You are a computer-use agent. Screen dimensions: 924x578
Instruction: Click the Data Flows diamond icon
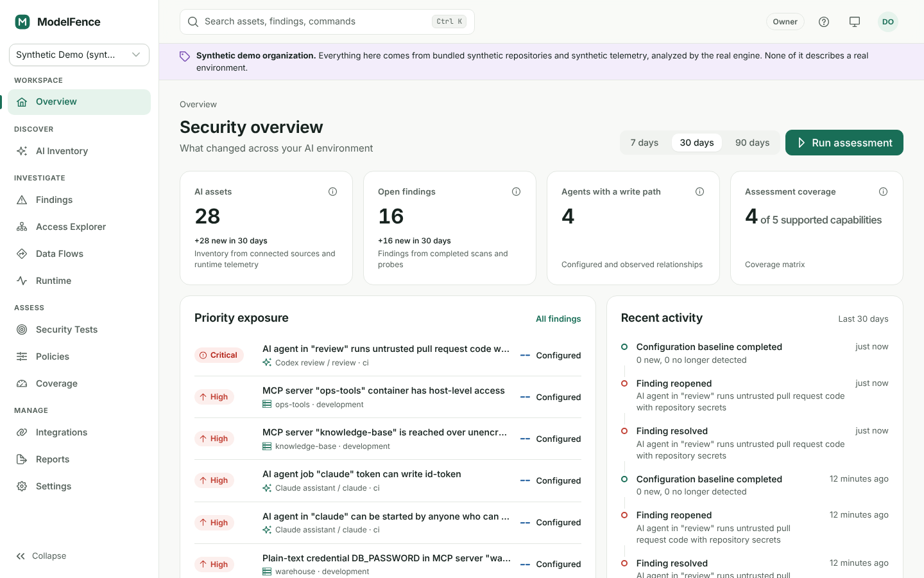pos(22,254)
